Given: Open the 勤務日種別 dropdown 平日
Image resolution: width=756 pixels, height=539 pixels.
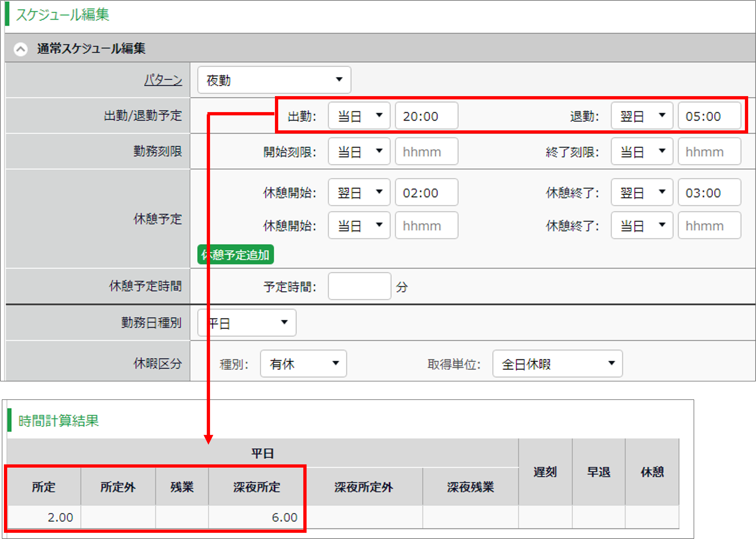Looking at the screenshot, I should pos(247,323).
